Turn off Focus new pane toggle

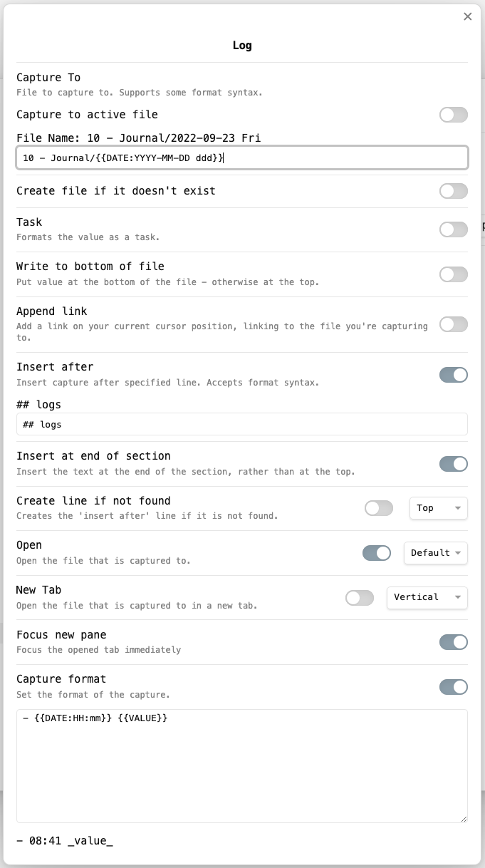(x=453, y=641)
